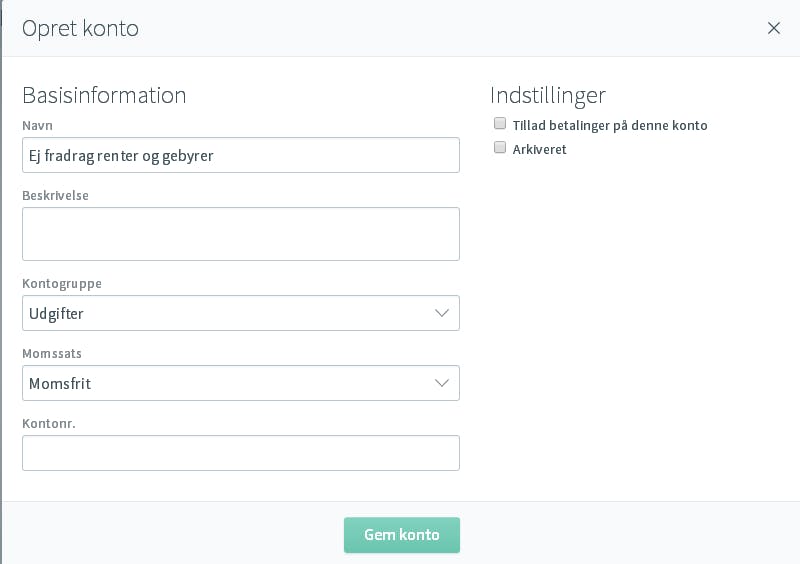Click the Momssats field label
The height and width of the screenshot is (564, 800).
tap(52, 354)
